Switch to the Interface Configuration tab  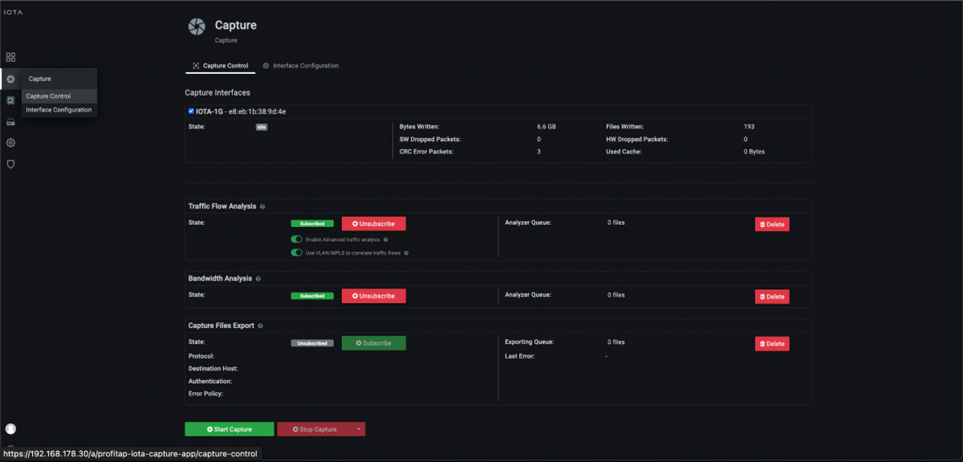[301, 66]
